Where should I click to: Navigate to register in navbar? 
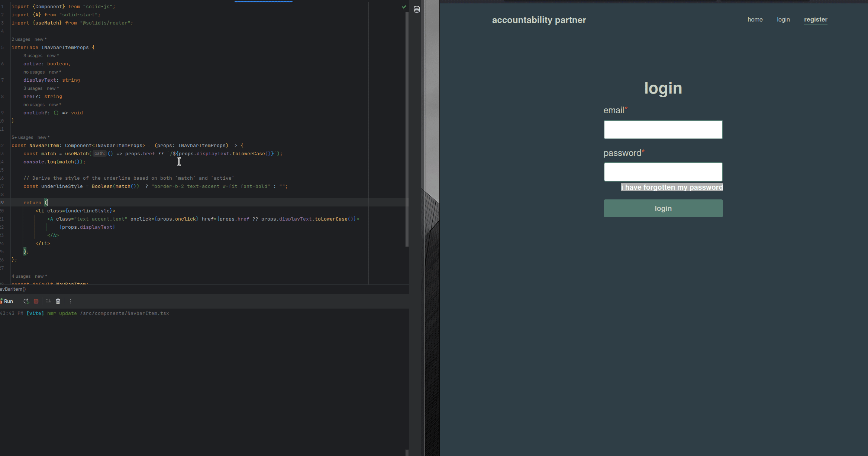[x=816, y=20]
